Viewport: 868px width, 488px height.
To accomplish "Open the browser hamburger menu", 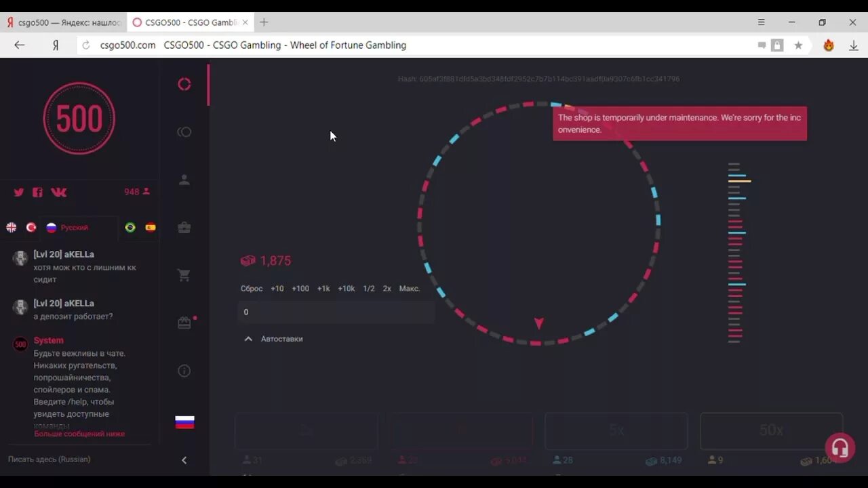I will [762, 22].
